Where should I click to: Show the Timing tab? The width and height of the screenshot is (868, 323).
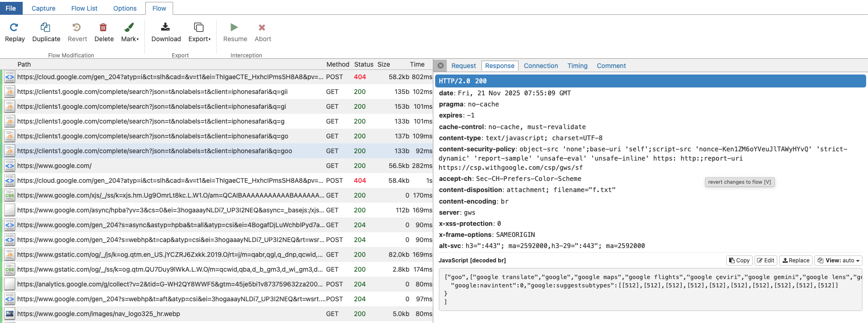[x=577, y=66]
